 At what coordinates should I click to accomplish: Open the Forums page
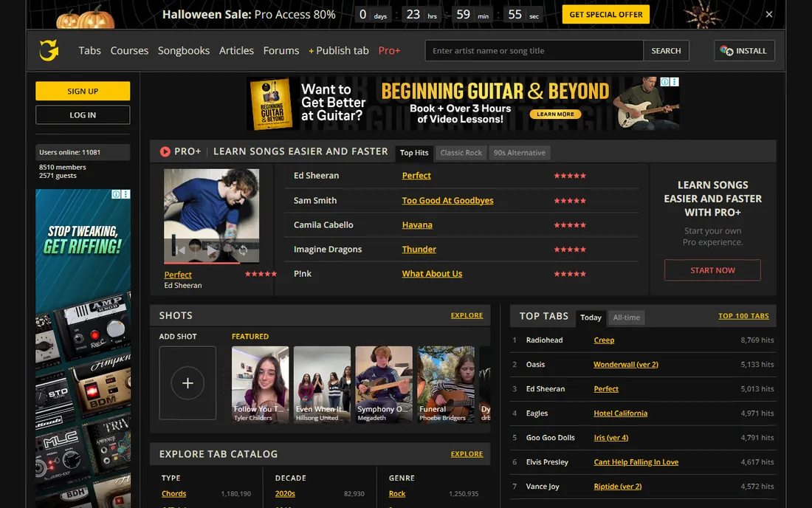(281, 50)
